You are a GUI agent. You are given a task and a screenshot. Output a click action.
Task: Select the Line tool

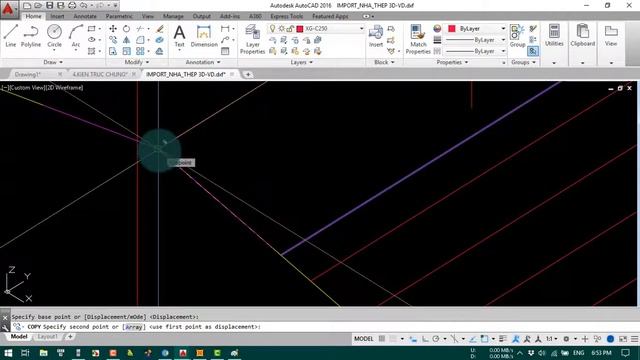tap(11, 35)
